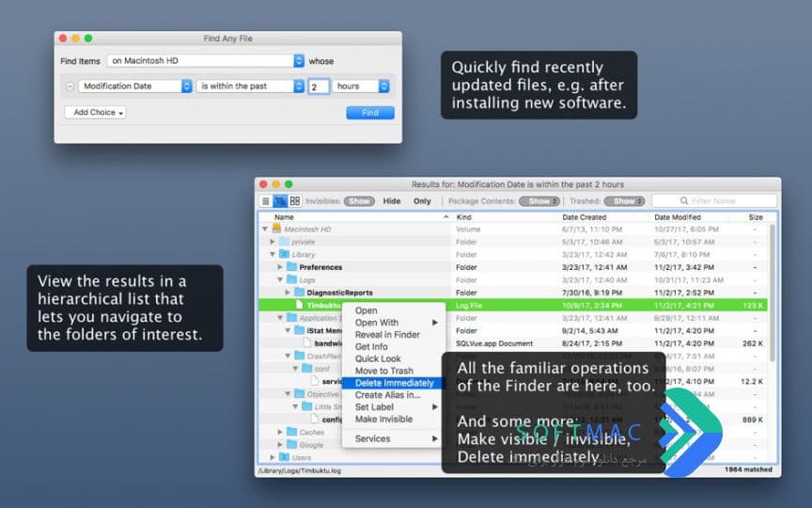812x508 pixels.
Task: Open the Find Items location dropdown
Action: (x=206, y=60)
